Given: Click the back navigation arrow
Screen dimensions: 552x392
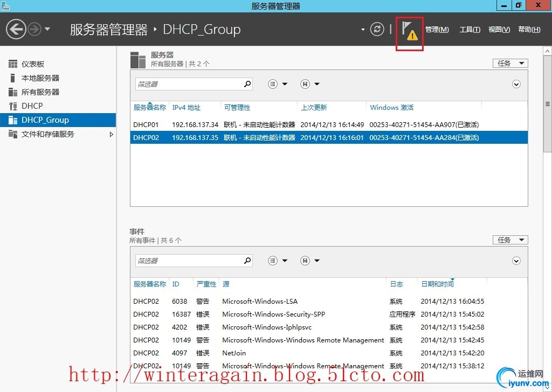Looking at the screenshot, I should tap(16, 29).
